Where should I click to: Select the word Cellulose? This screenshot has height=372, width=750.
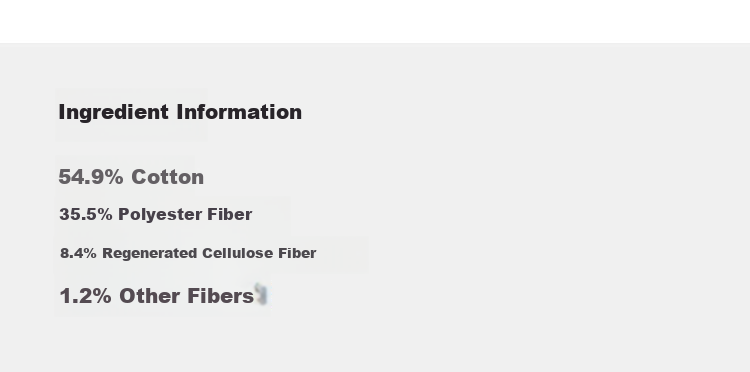click(x=238, y=253)
